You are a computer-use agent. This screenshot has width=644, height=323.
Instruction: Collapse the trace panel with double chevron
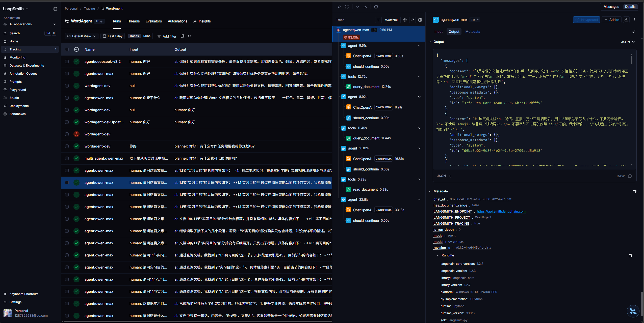click(339, 7)
